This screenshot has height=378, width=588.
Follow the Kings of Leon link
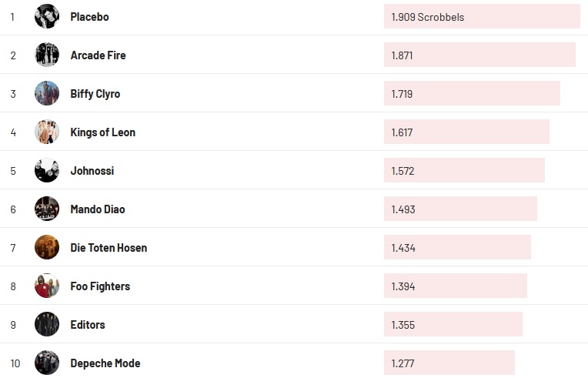[102, 132]
